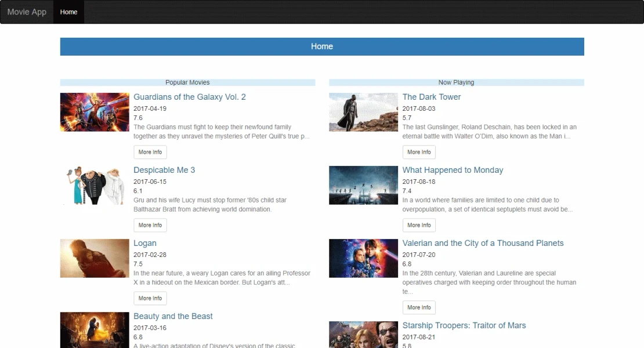The image size is (644, 348).
Task: Open the Guardians of the Galaxy Vol. 2 page
Action: (189, 97)
